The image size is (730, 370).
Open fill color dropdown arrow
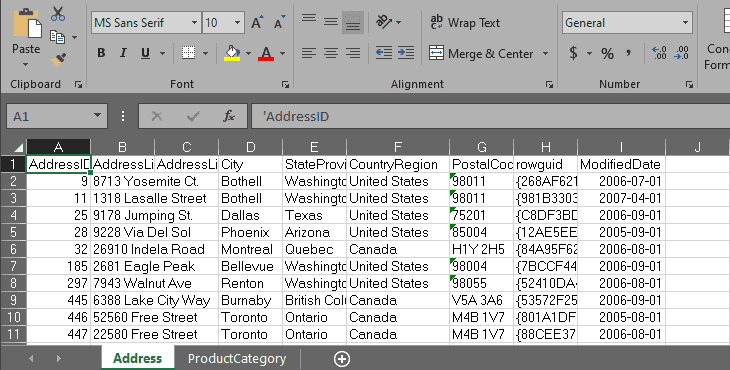pyautogui.click(x=248, y=54)
